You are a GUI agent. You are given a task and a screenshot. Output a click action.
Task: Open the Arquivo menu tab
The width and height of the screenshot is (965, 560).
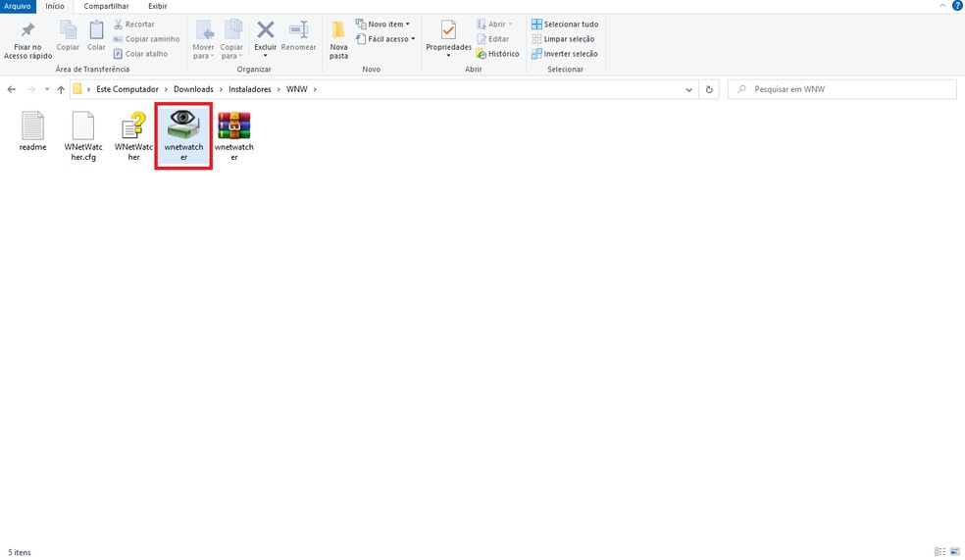click(x=18, y=6)
